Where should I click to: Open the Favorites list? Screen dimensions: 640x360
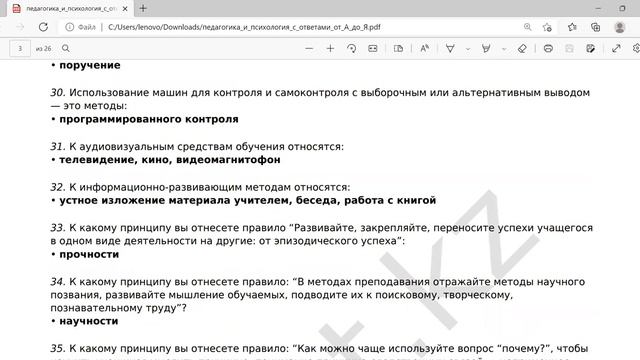pos(572,27)
